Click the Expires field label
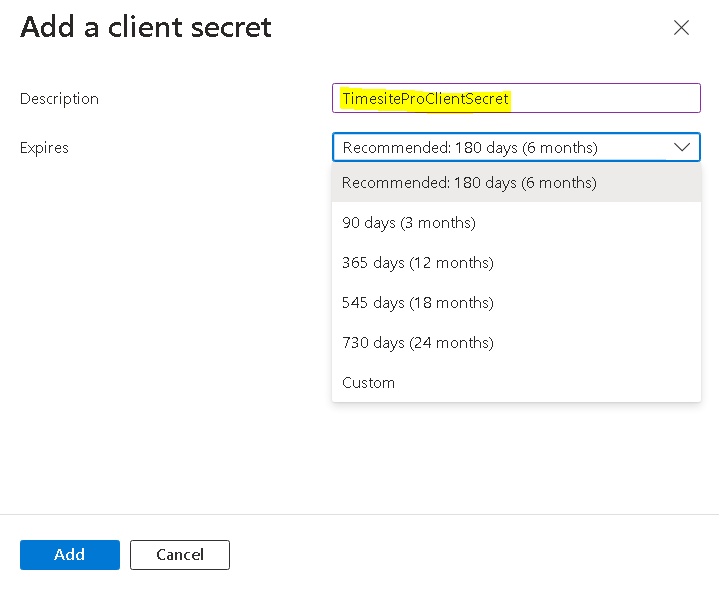The height and width of the screenshot is (590, 719). tap(45, 148)
